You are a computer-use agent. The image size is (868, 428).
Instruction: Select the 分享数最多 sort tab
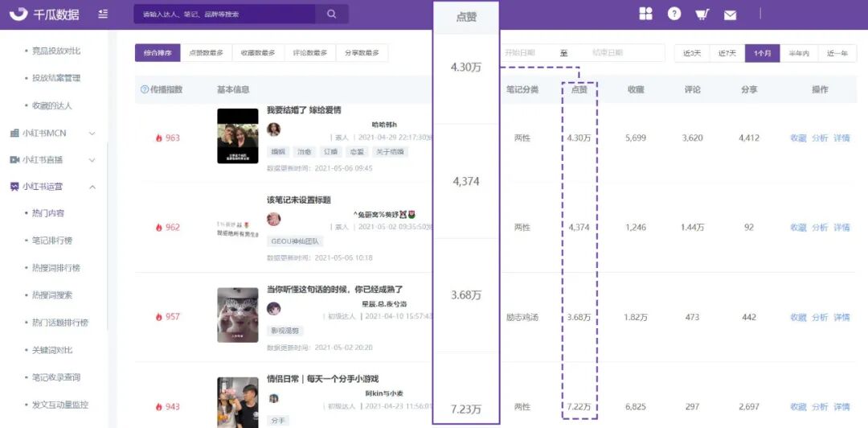pyautogui.click(x=362, y=53)
